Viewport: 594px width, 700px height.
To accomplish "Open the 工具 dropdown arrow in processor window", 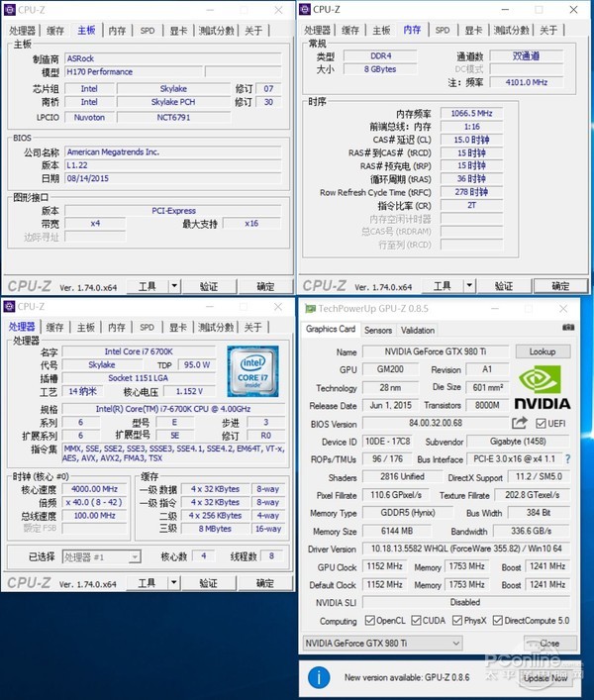I will pyautogui.click(x=173, y=582).
